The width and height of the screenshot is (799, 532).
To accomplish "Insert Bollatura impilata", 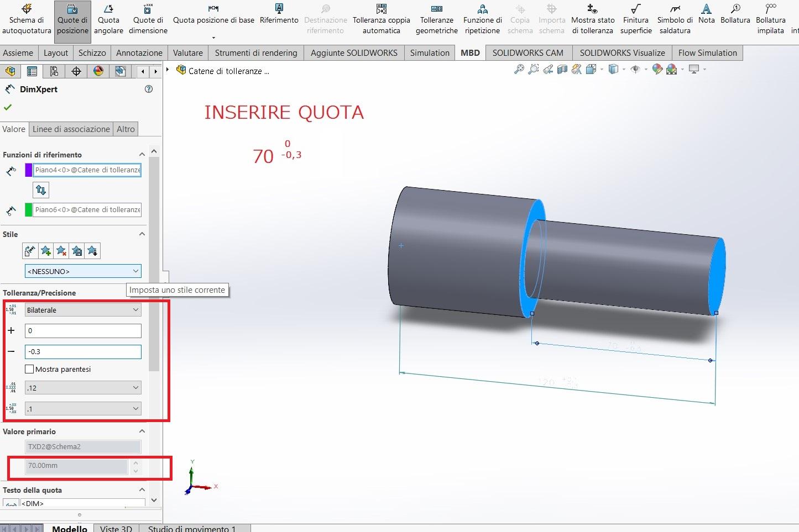I will point(771,19).
